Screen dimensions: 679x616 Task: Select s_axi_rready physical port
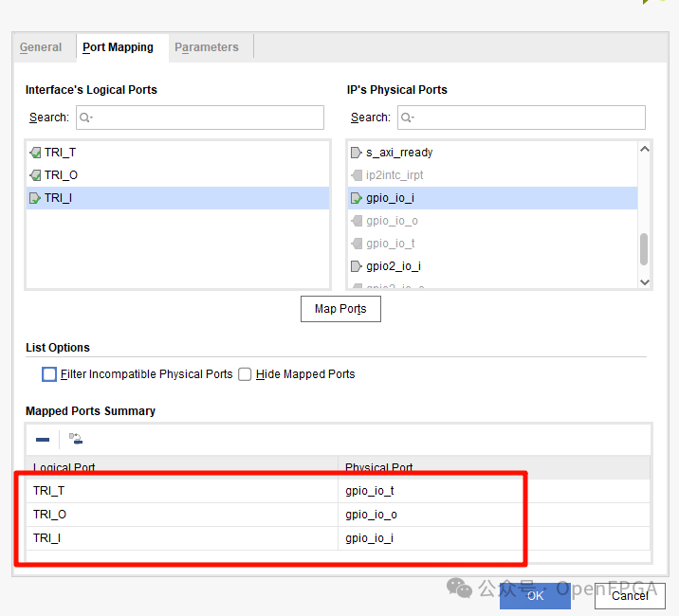(x=492, y=153)
